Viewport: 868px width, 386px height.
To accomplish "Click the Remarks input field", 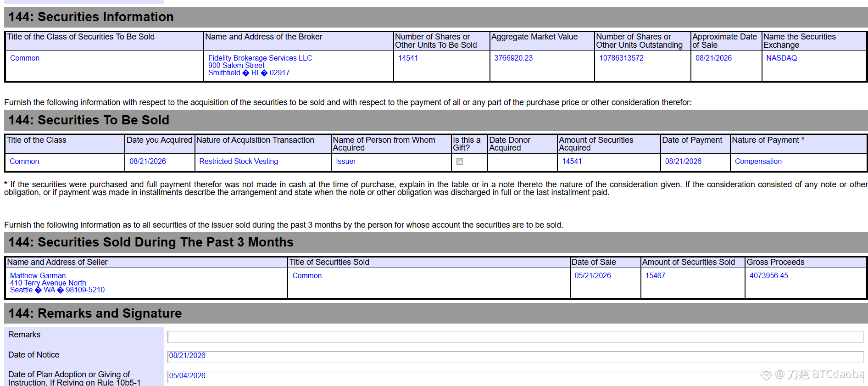I will point(515,337).
